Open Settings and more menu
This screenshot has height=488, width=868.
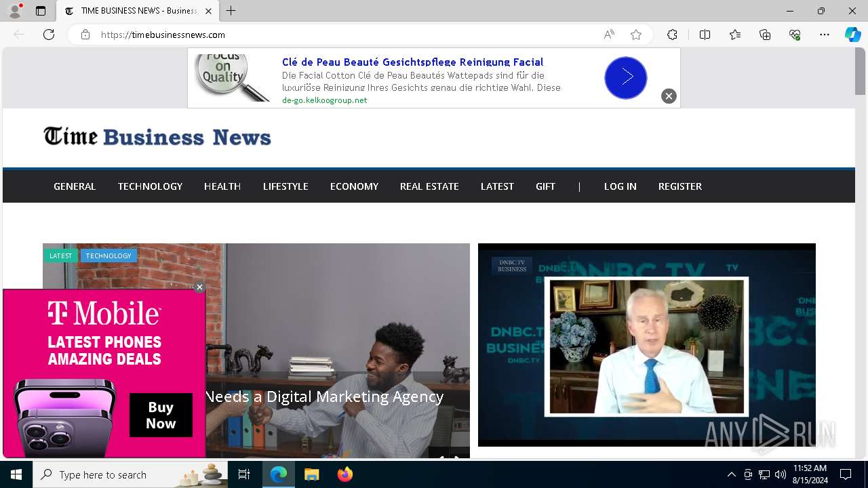click(825, 35)
